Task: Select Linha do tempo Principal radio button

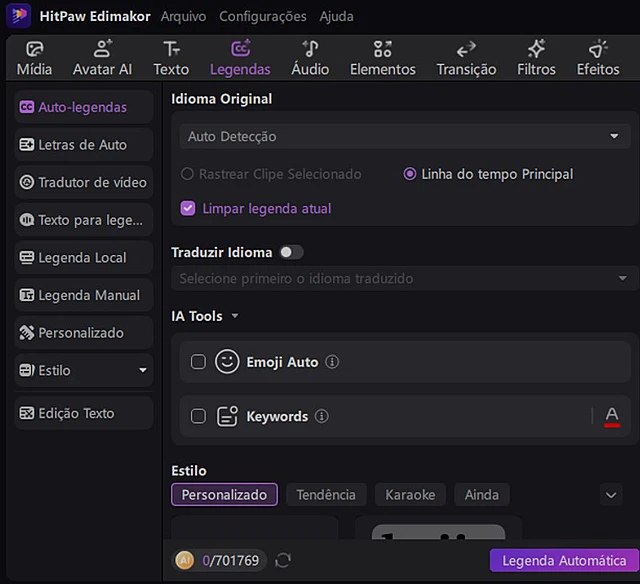Action: (x=410, y=174)
